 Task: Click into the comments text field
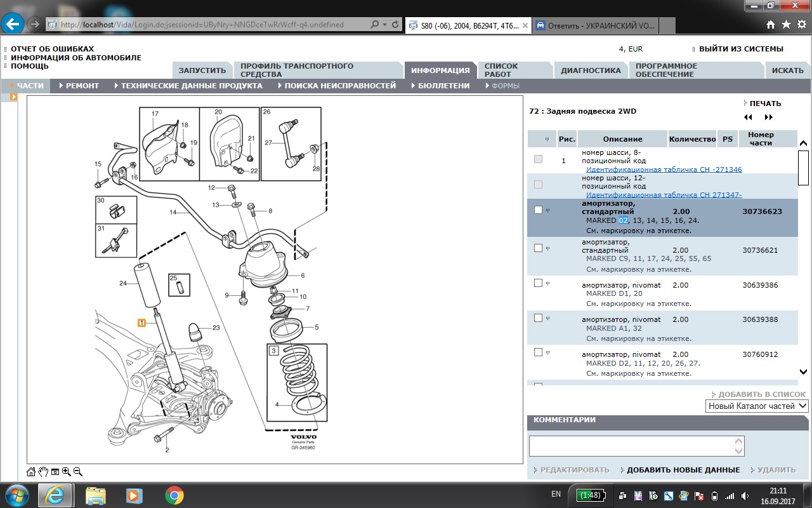coord(631,446)
